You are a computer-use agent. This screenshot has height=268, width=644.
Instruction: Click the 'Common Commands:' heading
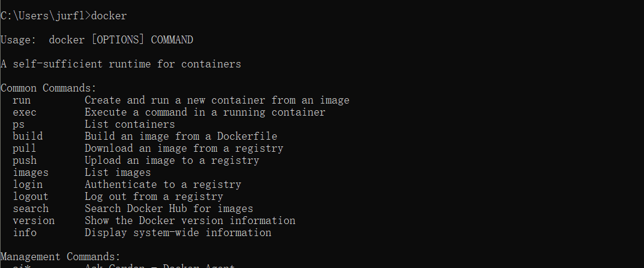pos(48,88)
